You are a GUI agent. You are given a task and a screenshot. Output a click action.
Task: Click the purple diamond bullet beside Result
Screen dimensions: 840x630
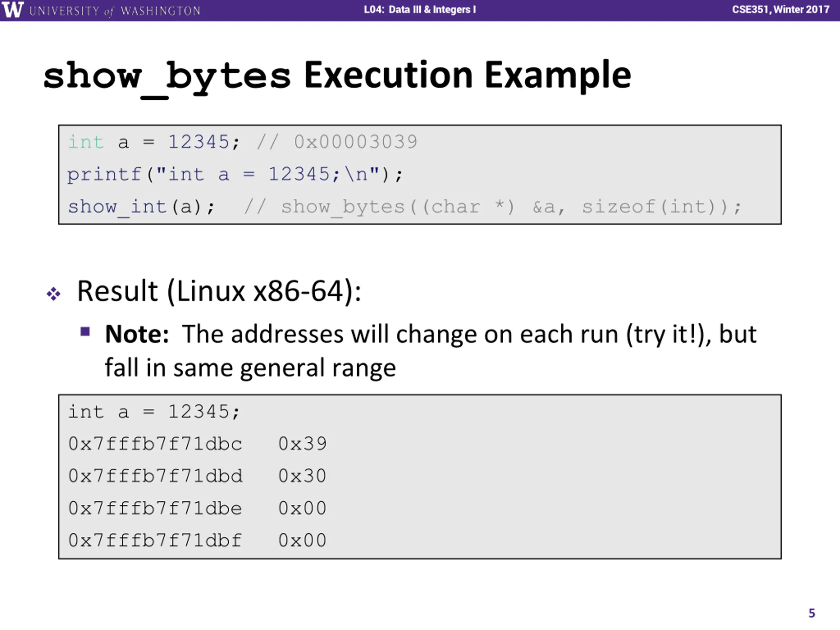coord(53,294)
